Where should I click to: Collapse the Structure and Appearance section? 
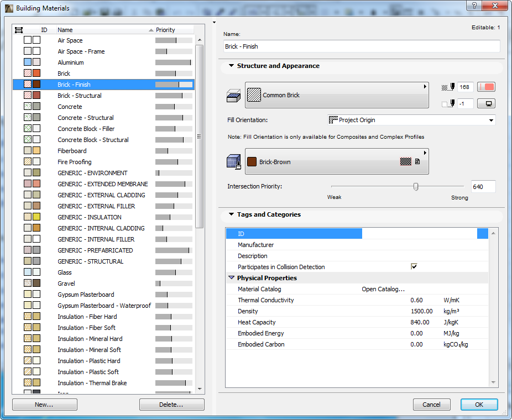click(232, 66)
